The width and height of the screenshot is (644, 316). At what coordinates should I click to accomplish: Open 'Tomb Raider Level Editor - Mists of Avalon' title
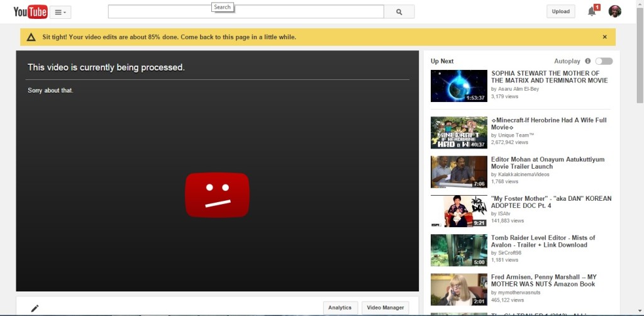[x=543, y=241]
